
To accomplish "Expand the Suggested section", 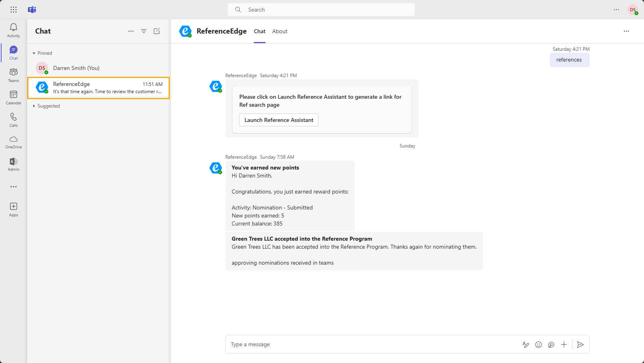I will [34, 106].
